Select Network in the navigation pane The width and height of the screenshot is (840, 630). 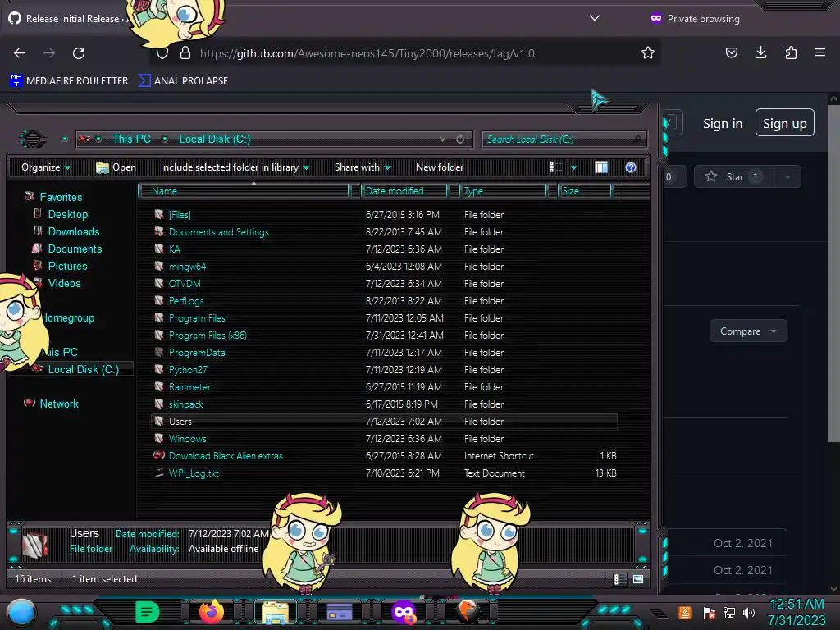[59, 404]
